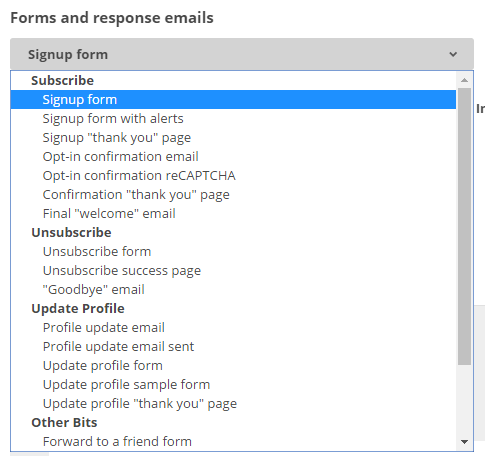Click the scrollbar up arrow
The image size is (485, 456).
(464, 80)
